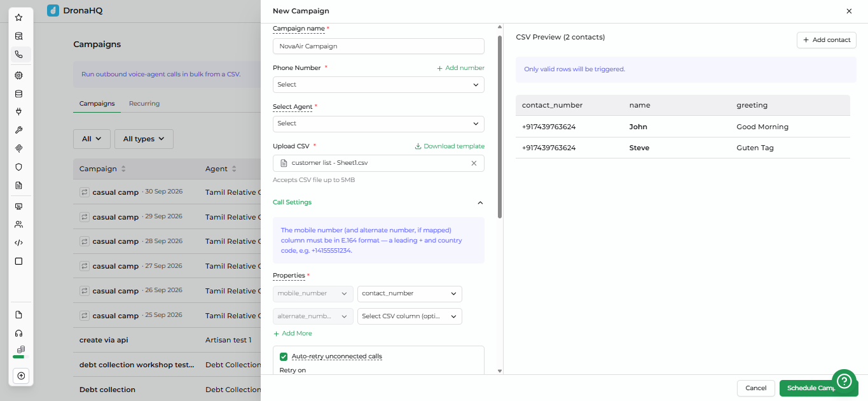Click the wrench tools icon in sidebar

18,130
